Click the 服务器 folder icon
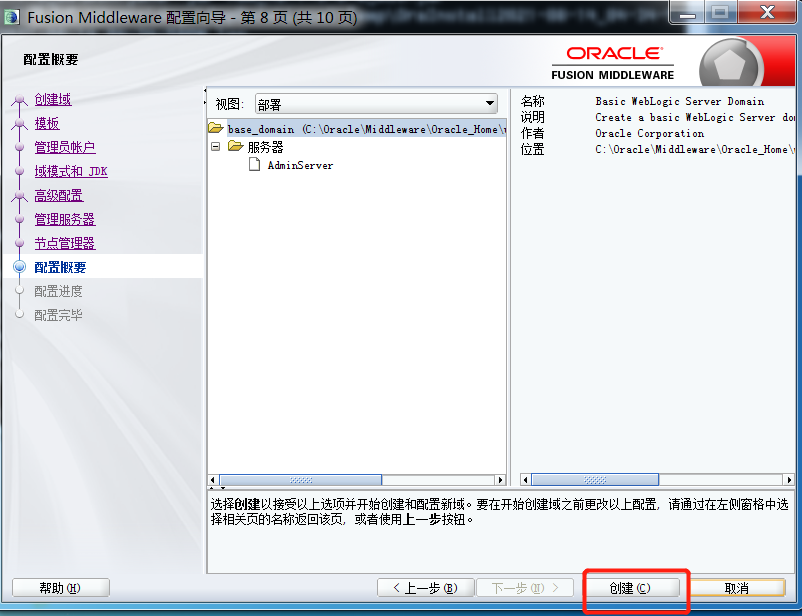 [x=235, y=146]
